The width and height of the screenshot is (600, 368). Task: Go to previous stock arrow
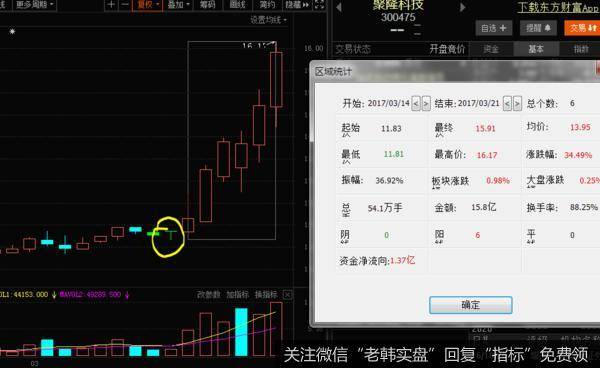339,7
